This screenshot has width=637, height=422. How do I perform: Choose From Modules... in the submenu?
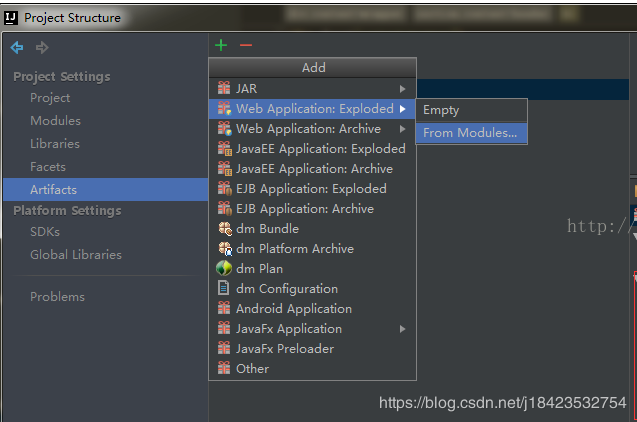coord(470,132)
